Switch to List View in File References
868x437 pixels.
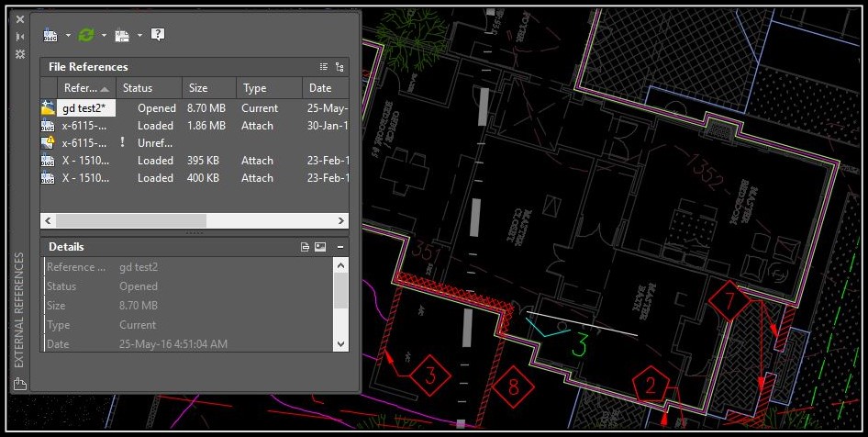324,67
